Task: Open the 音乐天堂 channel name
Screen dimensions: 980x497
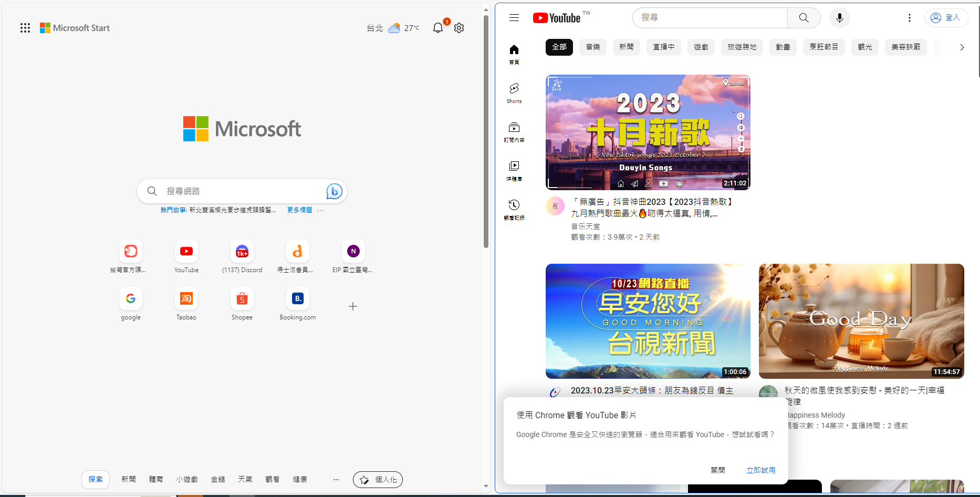Action: pyautogui.click(x=586, y=226)
